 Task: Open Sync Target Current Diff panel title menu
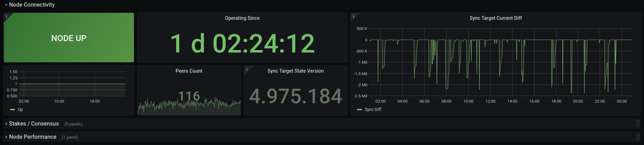pos(495,18)
